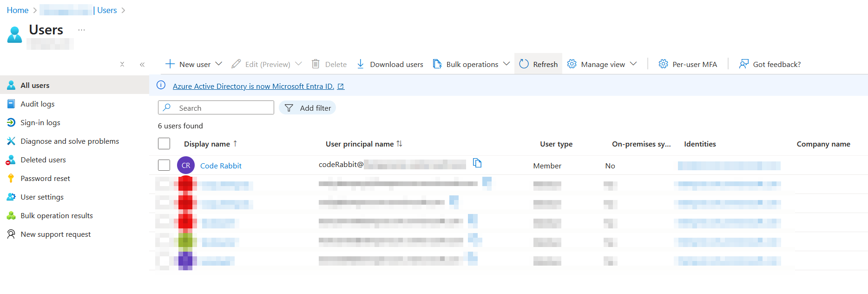Sort by the Display name column

[x=210, y=144]
